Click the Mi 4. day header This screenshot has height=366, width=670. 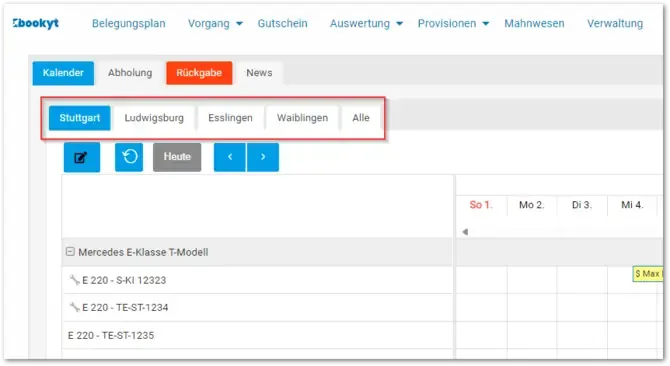pyautogui.click(x=632, y=205)
